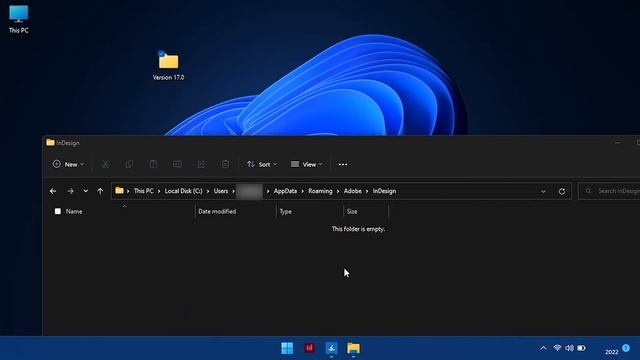This screenshot has width=640, height=360.
Task: Open the See more ellipsis menu
Action: click(x=343, y=164)
